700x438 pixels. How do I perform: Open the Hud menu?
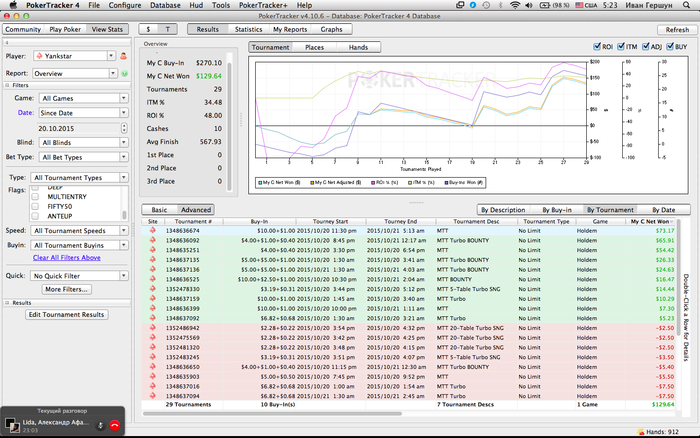[x=196, y=5]
